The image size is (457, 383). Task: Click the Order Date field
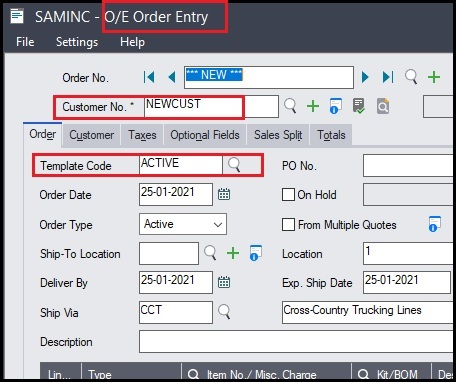[176, 194]
